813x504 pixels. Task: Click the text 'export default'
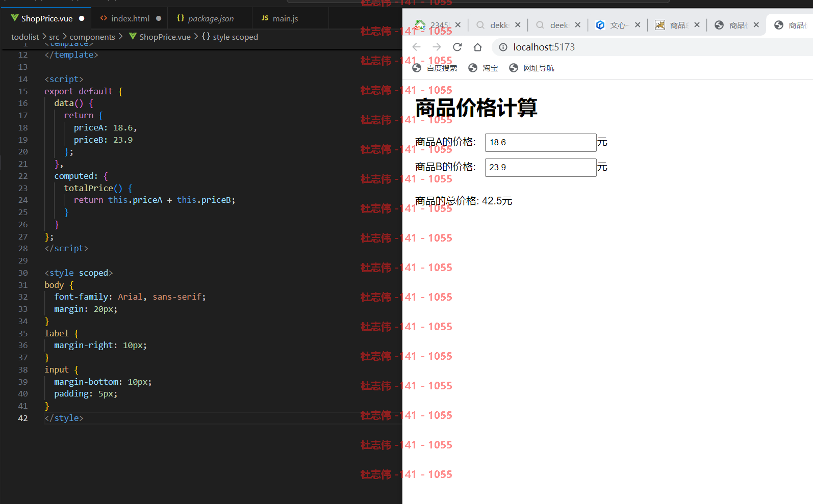[79, 91]
